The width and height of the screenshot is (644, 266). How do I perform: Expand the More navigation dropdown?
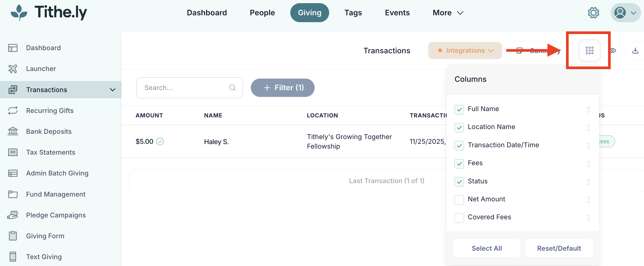click(x=448, y=13)
